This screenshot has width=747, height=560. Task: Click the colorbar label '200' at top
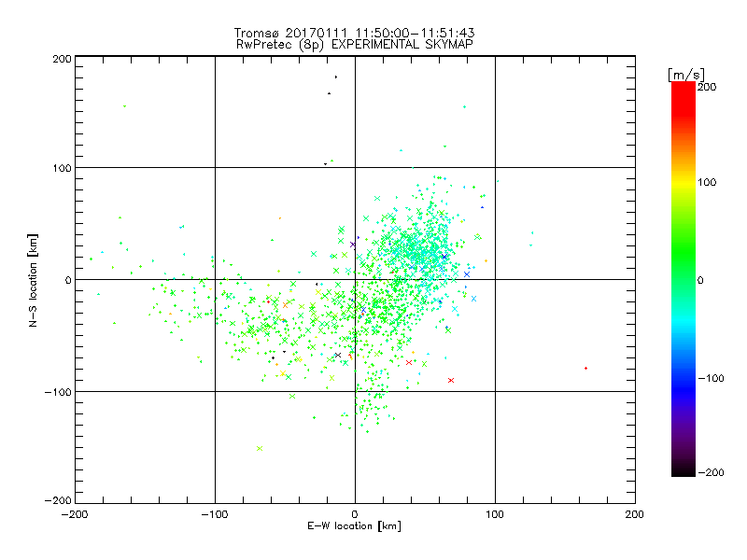[x=707, y=87]
